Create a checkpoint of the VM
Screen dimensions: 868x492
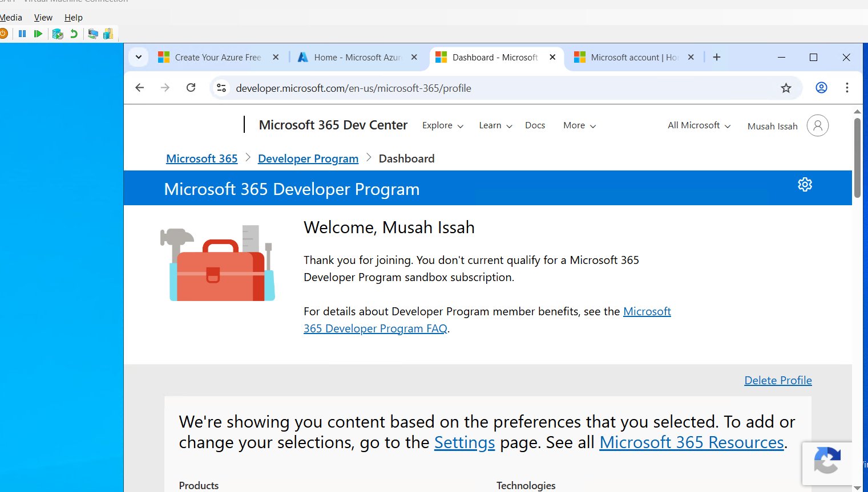click(58, 34)
